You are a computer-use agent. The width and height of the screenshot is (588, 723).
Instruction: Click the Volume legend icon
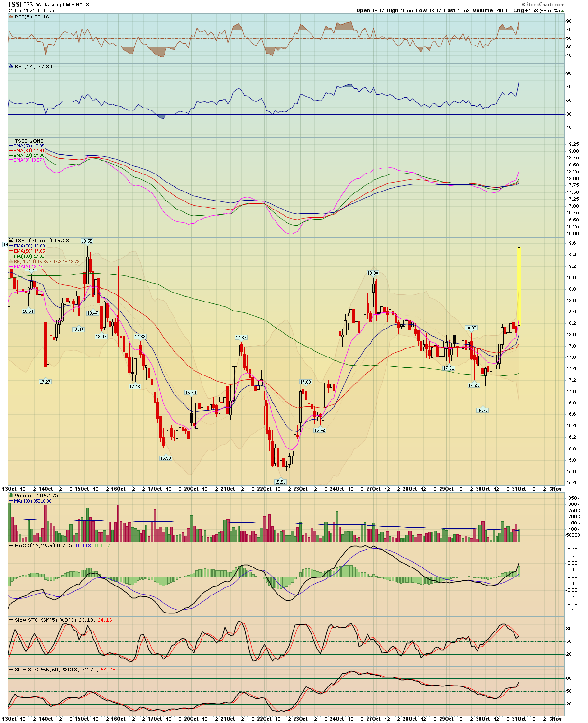[12, 496]
